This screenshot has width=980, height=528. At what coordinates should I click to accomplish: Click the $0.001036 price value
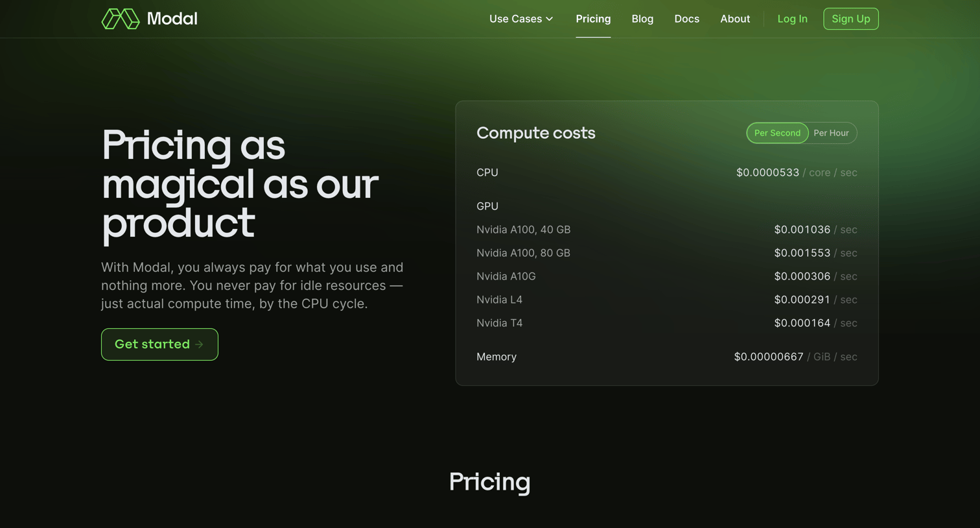point(802,230)
